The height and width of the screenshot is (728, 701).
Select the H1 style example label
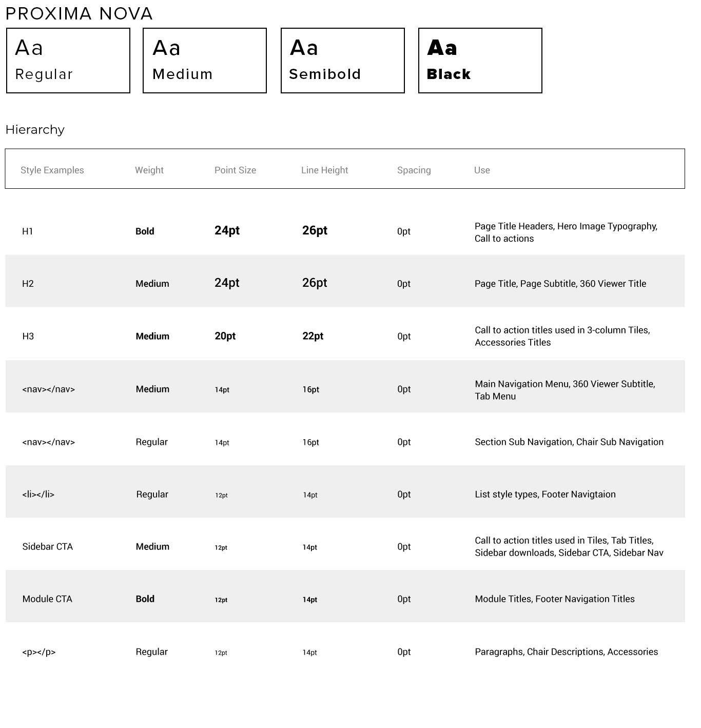[28, 231]
